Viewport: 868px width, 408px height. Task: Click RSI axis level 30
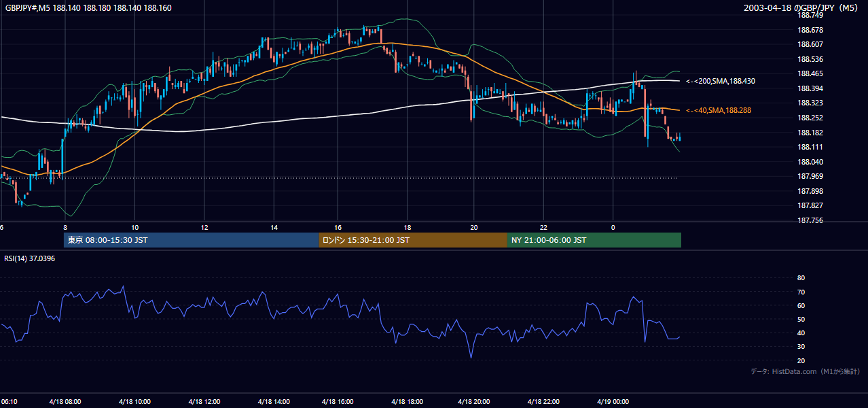801,347
